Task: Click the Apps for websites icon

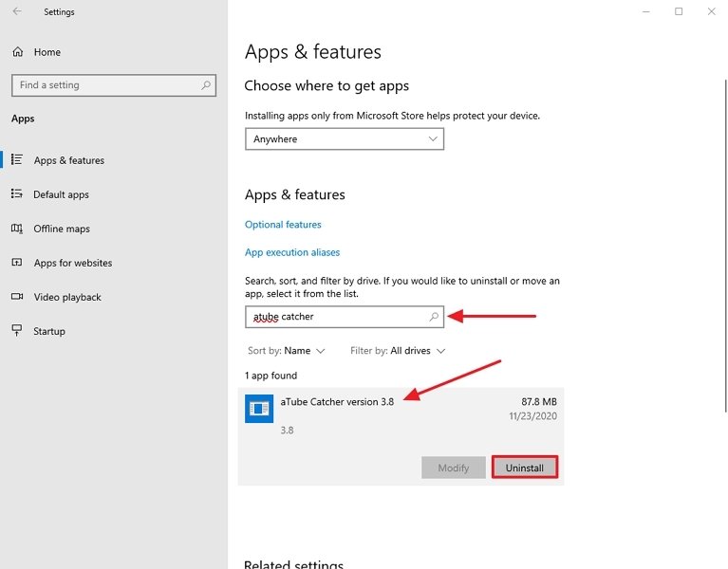Action: pyautogui.click(x=17, y=263)
